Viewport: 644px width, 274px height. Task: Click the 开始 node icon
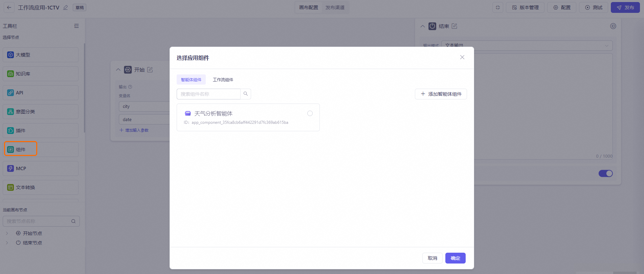128,70
